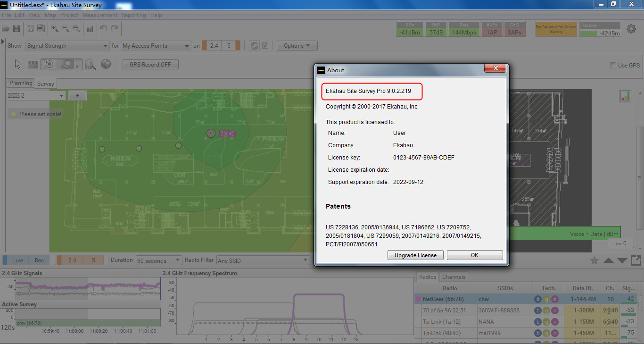Expand the survey tool dropdown arrow
Image resolution: width=644 pixels, height=344 pixels.
click(77, 66)
